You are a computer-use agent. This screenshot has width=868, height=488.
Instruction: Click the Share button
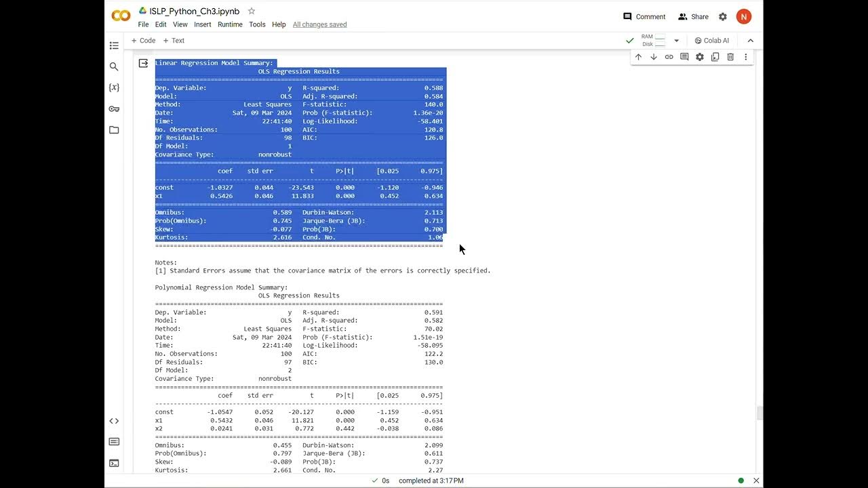coord(693,17)
